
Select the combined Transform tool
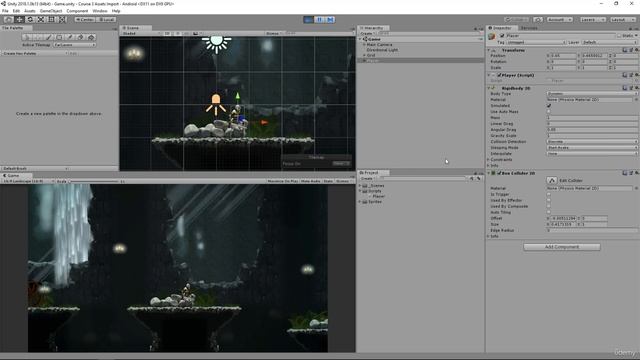click(x=62, y=19)
